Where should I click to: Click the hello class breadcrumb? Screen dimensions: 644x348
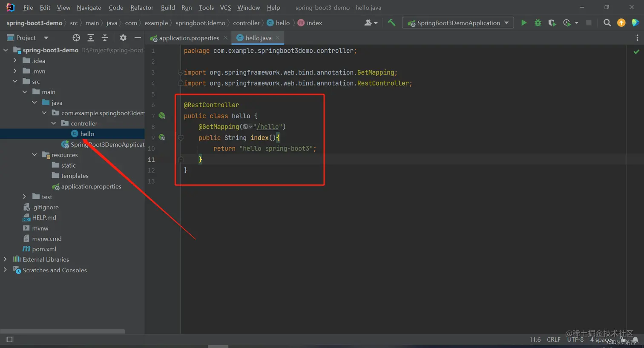pos(278,23)
